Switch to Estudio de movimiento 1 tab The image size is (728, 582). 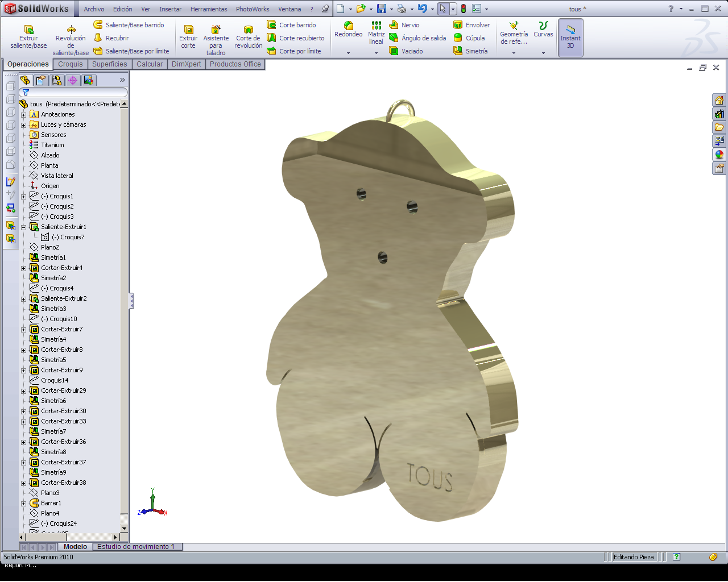click(136, 547)
